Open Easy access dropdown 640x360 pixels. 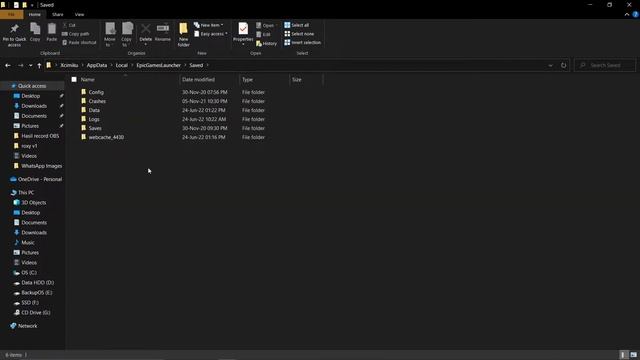point(211,34)
